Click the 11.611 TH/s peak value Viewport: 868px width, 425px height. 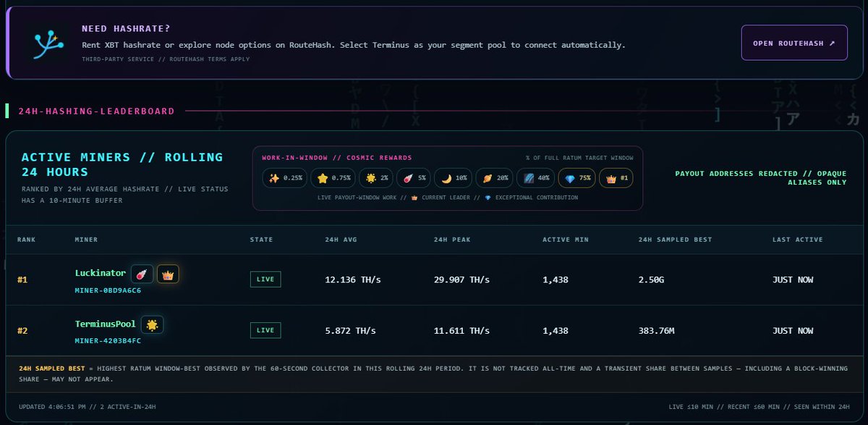(462, 330)
